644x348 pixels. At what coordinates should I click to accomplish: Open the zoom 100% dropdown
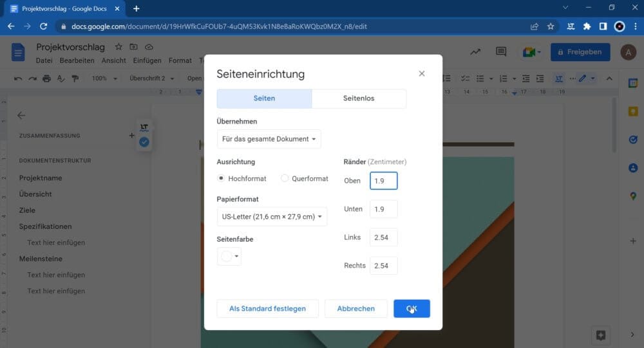click(x=104, y=78)
